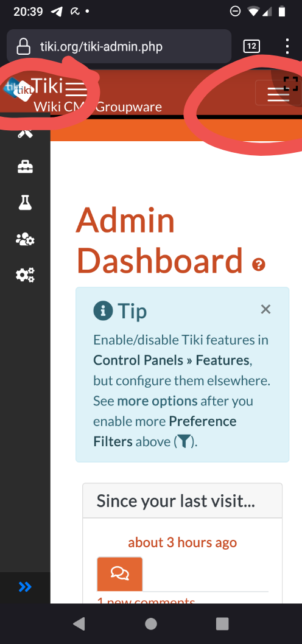Click the Tiki logo image
Viewport: 302px width, 644px height.
(18, 89)
